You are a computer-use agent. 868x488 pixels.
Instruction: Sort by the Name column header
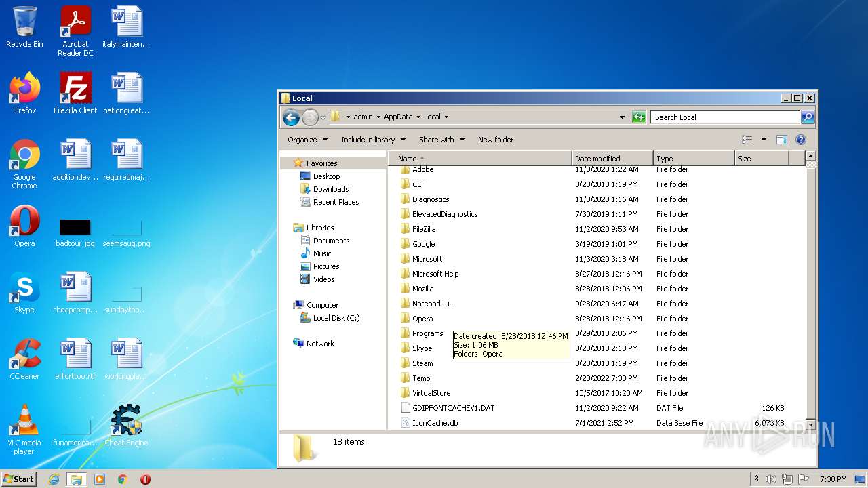pos(480,159)
